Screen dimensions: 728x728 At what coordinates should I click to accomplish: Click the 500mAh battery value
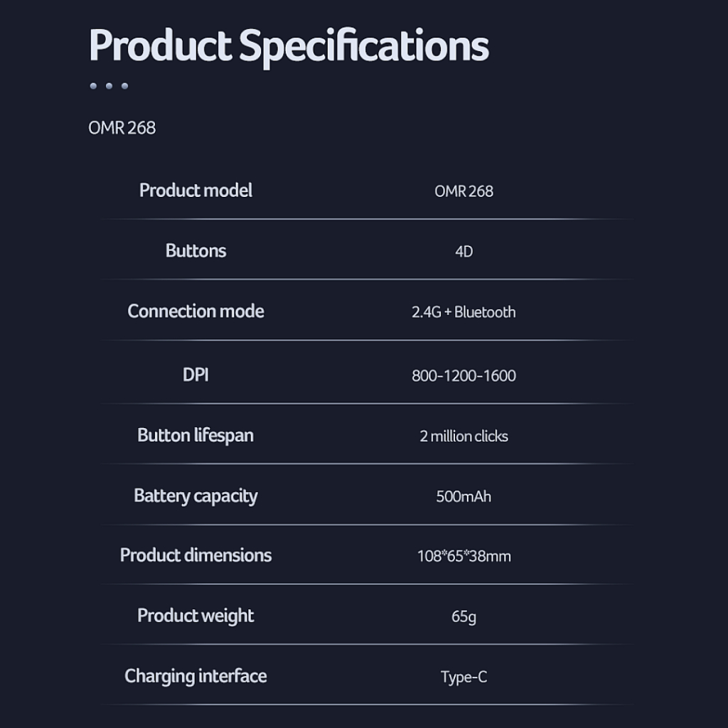click(464, 496)
